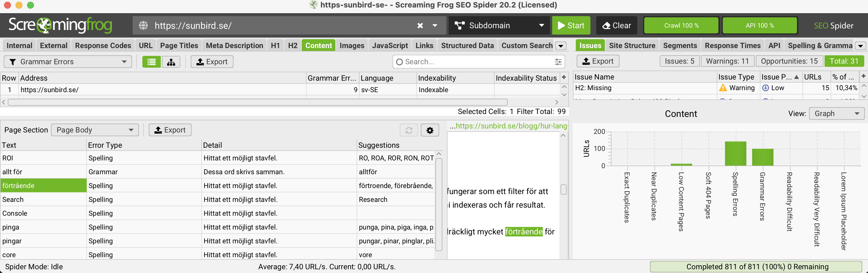
Task: Click the Grammar Errors bar in chart
Action: 762,157
